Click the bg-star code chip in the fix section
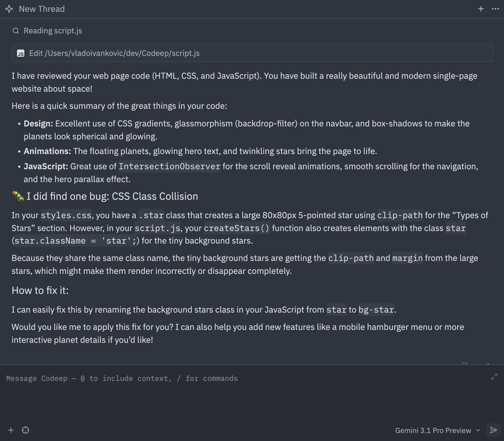The height and width of the screenshot is (441, 504). 376,310
